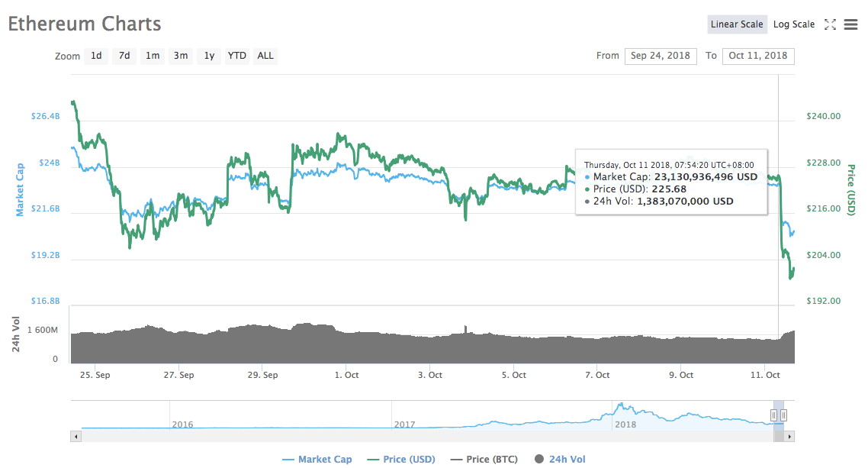Toggle Price (BTC) series in legend
Screen dimensions: 868x468
pyautogui.click(x=484, y=459)
